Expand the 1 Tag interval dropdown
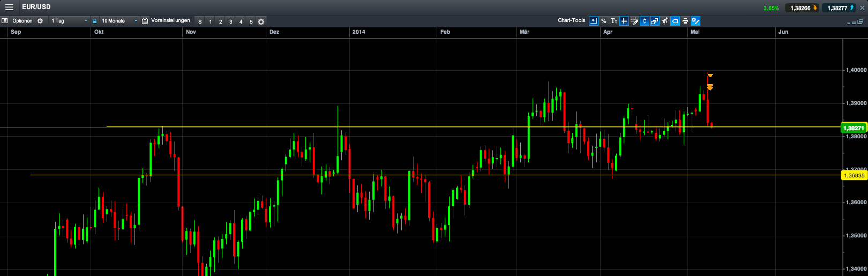 pos(69,21)
